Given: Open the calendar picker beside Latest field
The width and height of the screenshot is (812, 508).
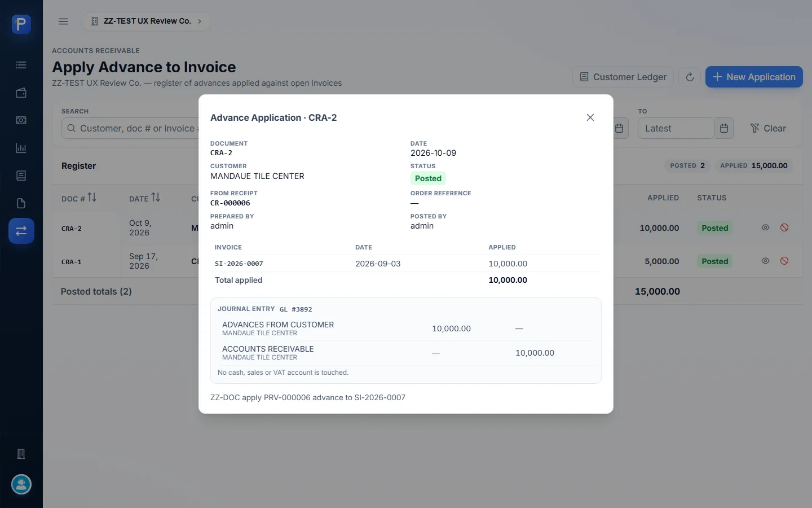Looking at the screenshot, I should (x=724, y=128).
